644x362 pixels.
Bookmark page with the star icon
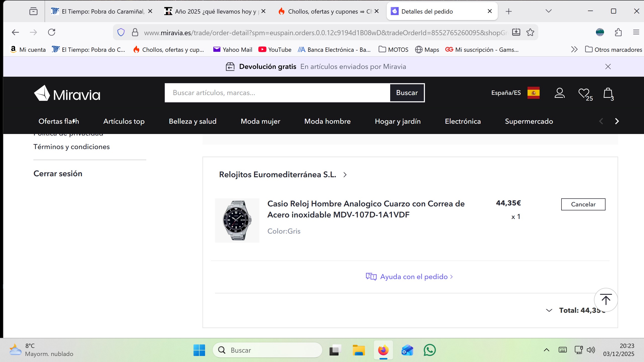530,32
